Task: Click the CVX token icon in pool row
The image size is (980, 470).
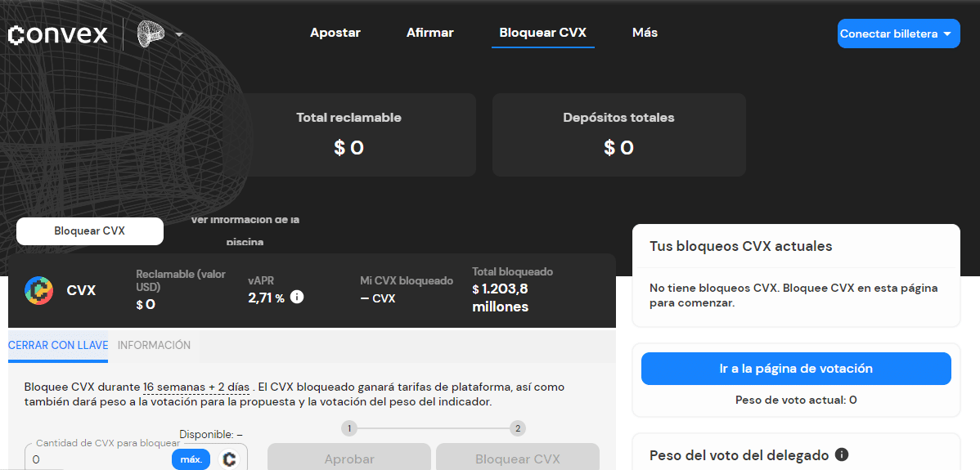Action: point(38,291)
